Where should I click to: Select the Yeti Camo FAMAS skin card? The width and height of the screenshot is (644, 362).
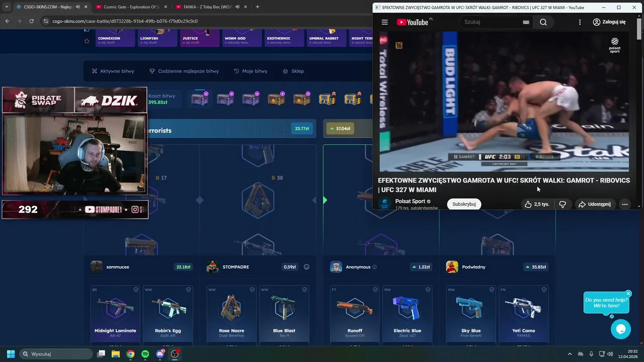pyautogui.click(x=523, y=315)
